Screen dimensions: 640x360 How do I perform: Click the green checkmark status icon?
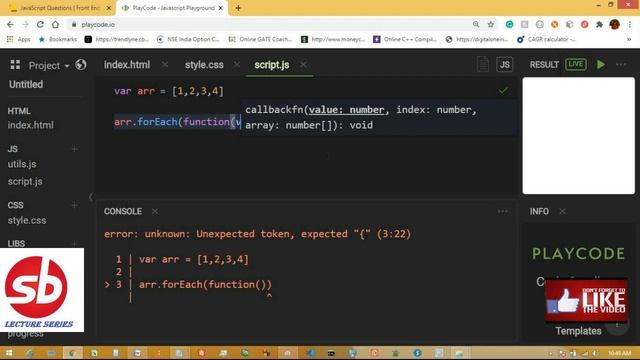click(503, 90)
